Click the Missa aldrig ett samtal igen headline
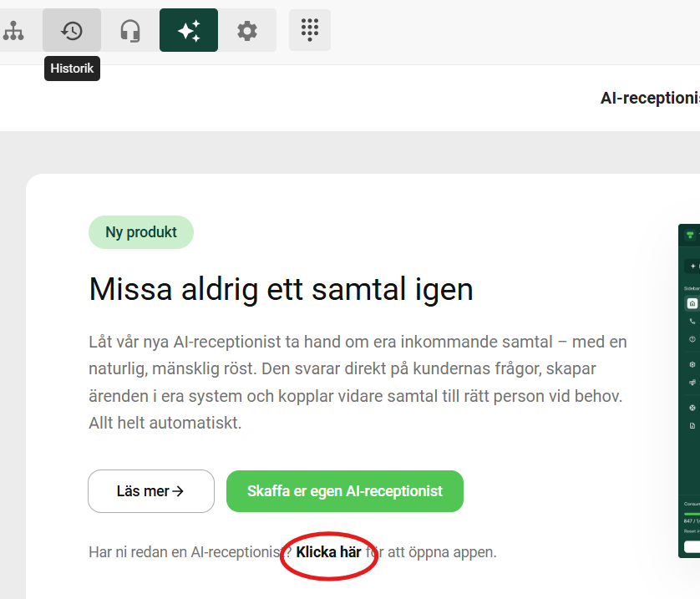 coord(281,289)
